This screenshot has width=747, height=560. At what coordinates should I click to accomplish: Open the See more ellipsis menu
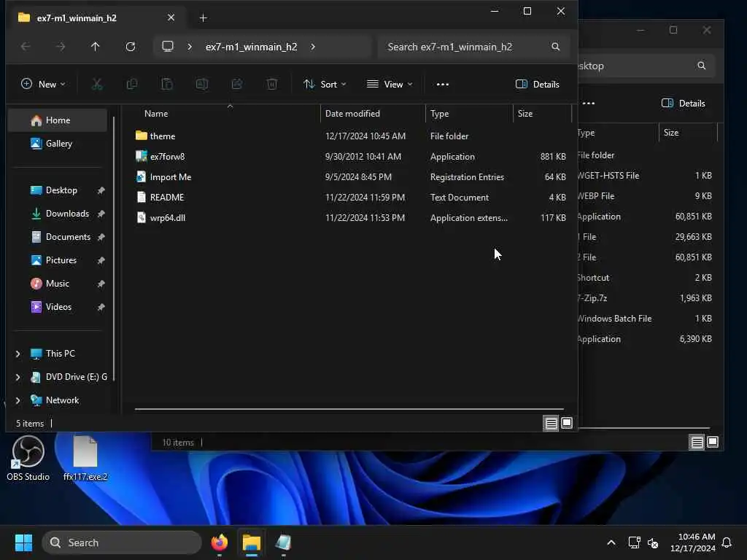click(x=443, y=85)
